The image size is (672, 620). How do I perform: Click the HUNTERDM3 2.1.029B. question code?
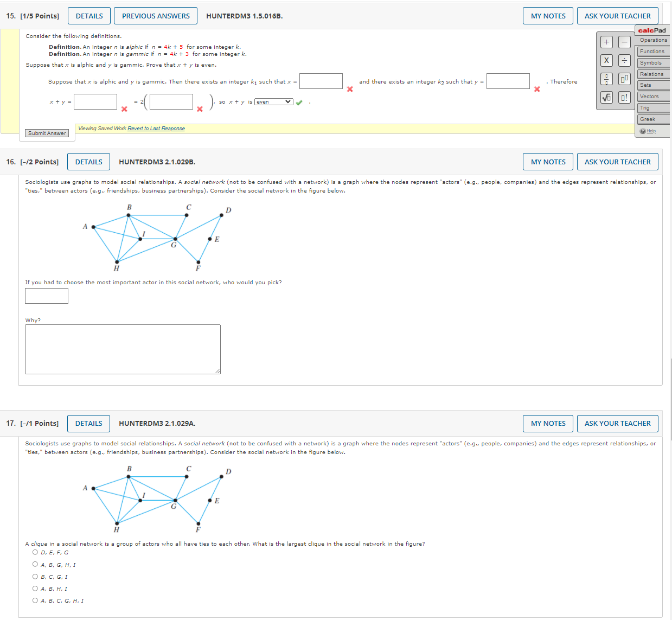(x=157, y=162)
